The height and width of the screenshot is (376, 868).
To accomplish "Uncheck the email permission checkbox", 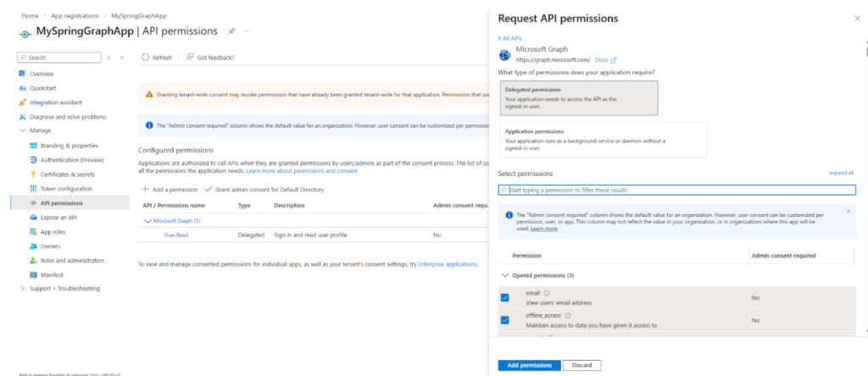I will click(505, 297).
